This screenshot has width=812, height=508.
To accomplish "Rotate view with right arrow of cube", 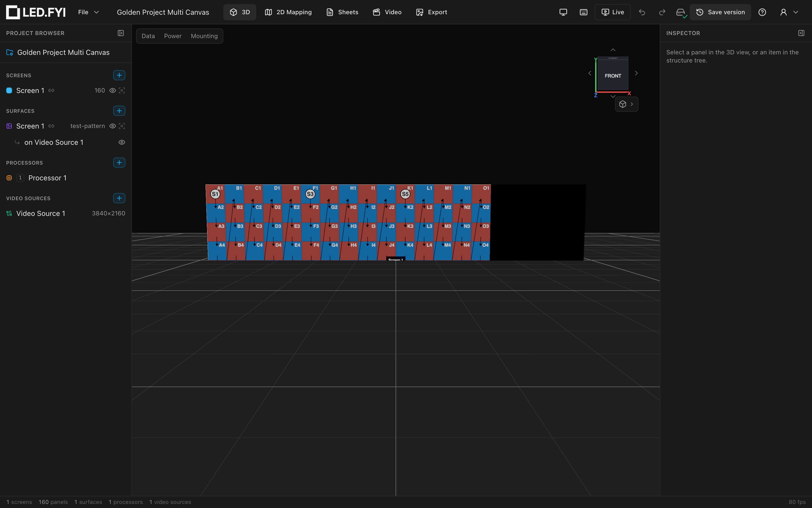I will coord(636,73).
